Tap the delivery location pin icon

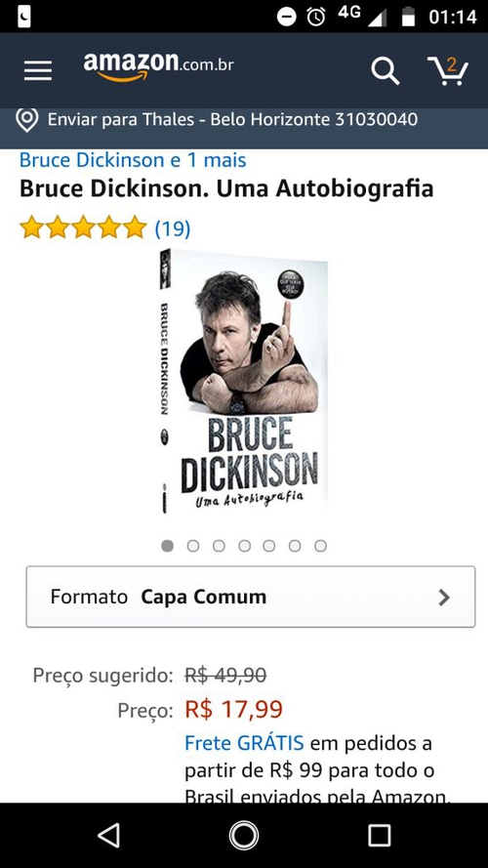click(x=26, y=119)
